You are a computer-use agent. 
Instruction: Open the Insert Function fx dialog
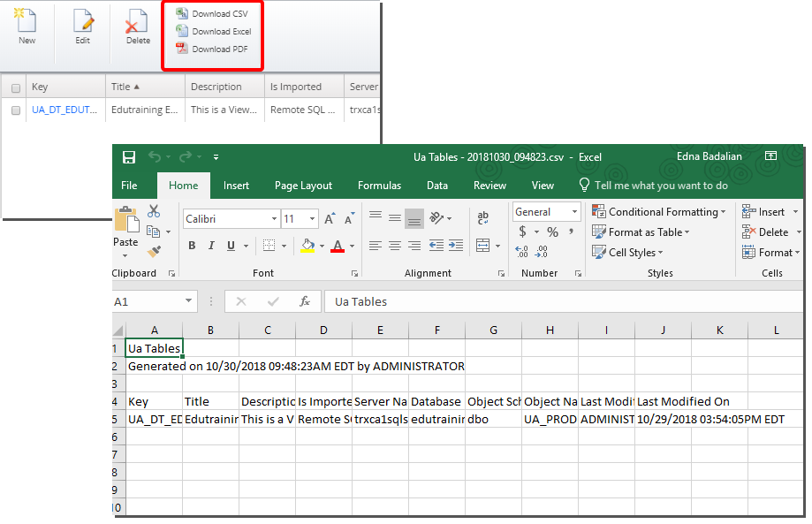(305, 301)
